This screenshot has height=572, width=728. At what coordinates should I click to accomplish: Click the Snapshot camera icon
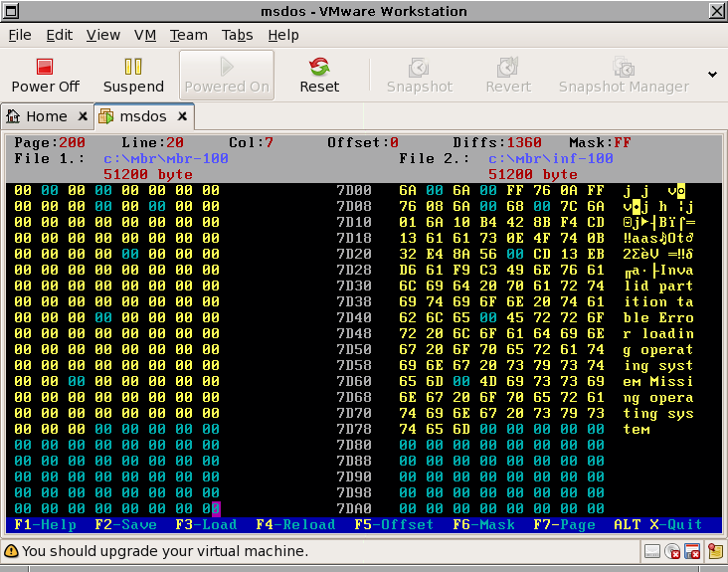pos(419,68)
